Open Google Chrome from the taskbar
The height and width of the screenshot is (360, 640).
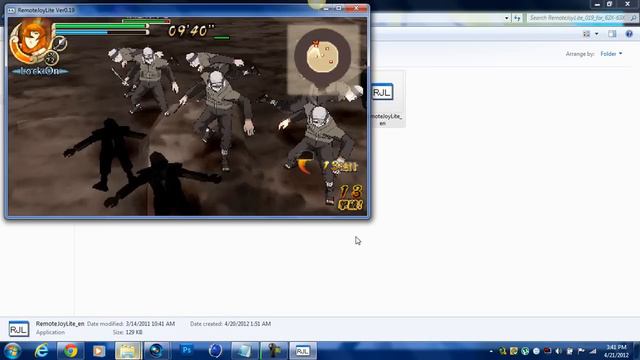pos(70,351)
